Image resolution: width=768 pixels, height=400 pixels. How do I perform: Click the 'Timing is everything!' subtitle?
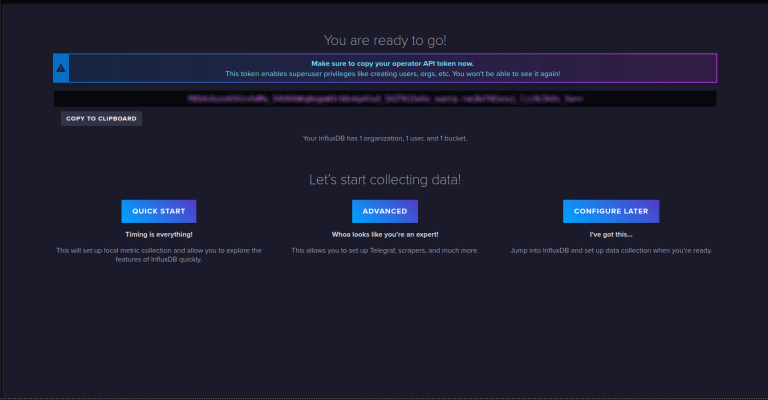[x=159, y=234]
